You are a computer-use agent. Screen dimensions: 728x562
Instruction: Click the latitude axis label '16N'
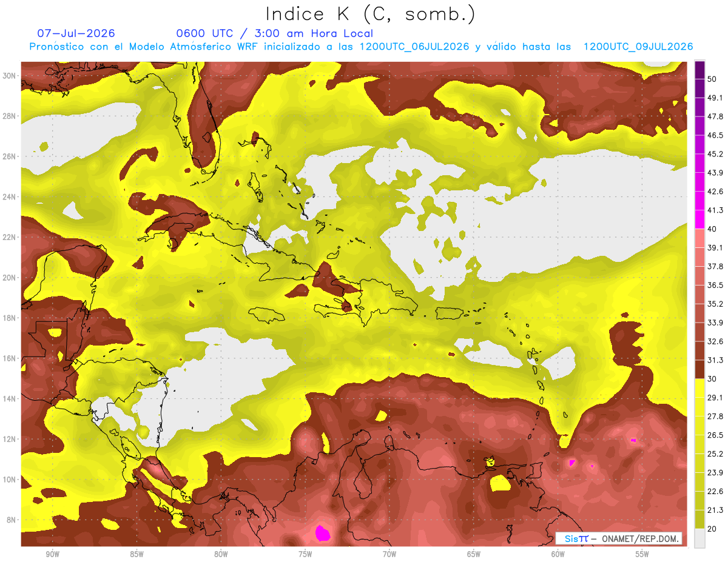9,358
